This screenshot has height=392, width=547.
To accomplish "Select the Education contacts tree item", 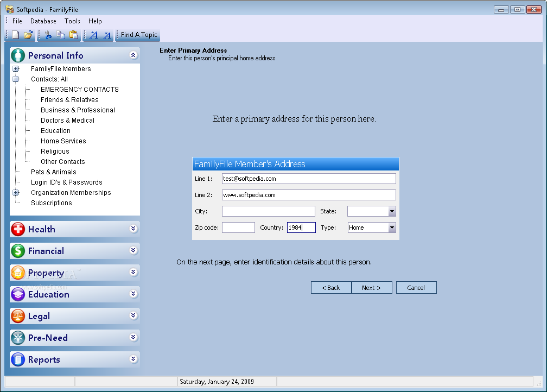I will [x=55, y=130].
